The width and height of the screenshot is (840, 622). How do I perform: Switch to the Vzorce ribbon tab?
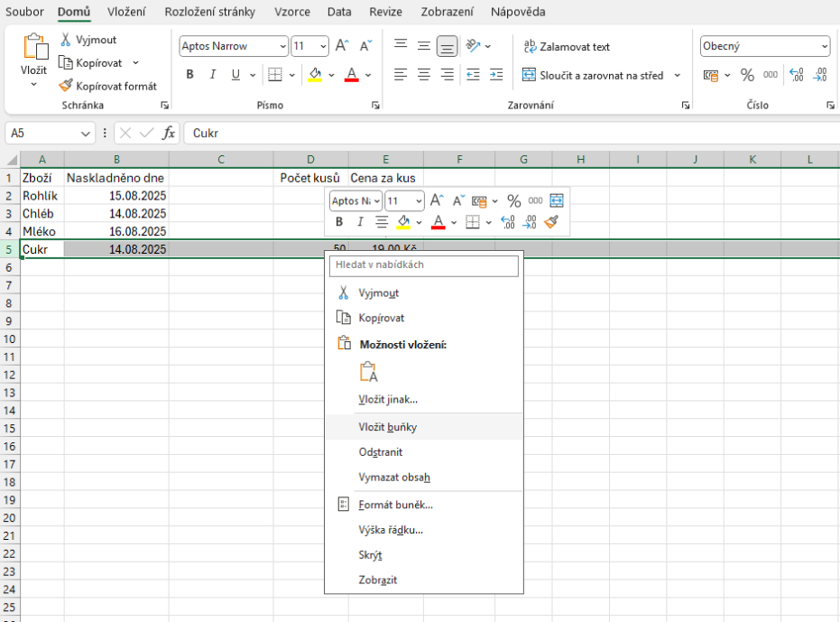coord(291,12)
